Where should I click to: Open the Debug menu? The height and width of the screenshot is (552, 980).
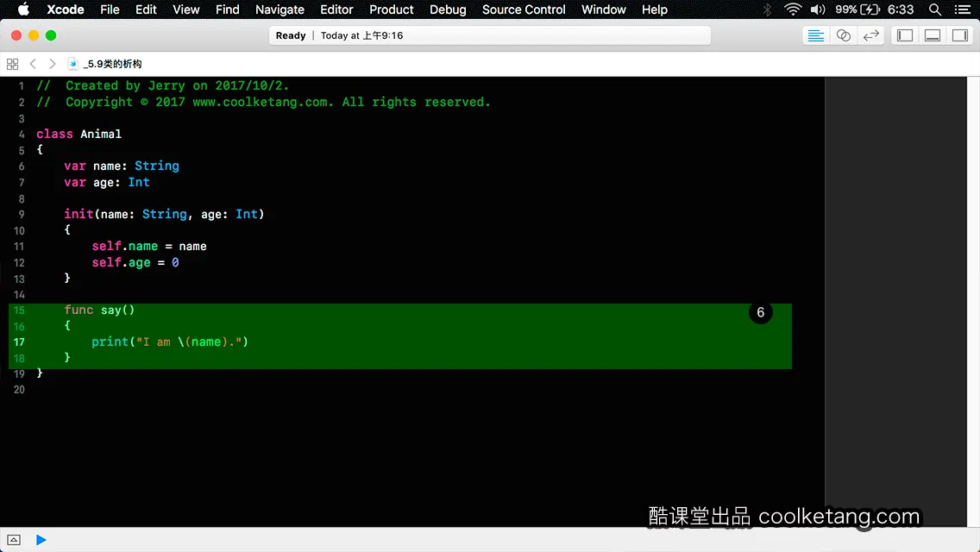point(448,9)
